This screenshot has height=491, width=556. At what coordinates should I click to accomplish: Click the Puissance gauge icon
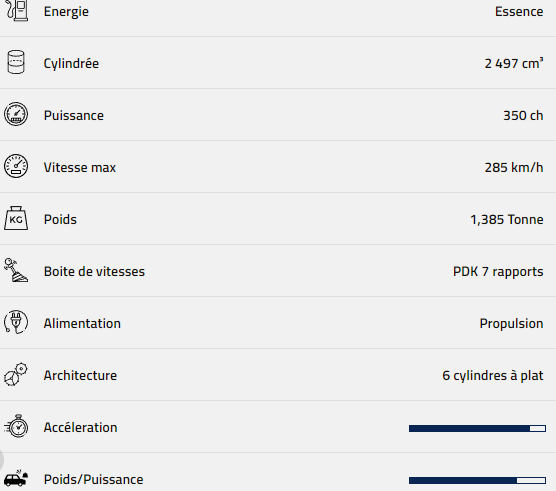16,114
